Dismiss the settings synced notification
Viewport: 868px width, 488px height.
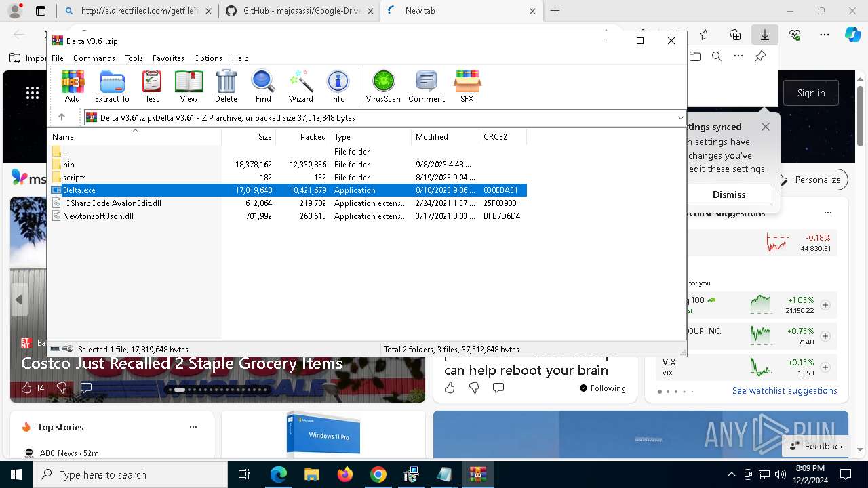pos(729,195)
